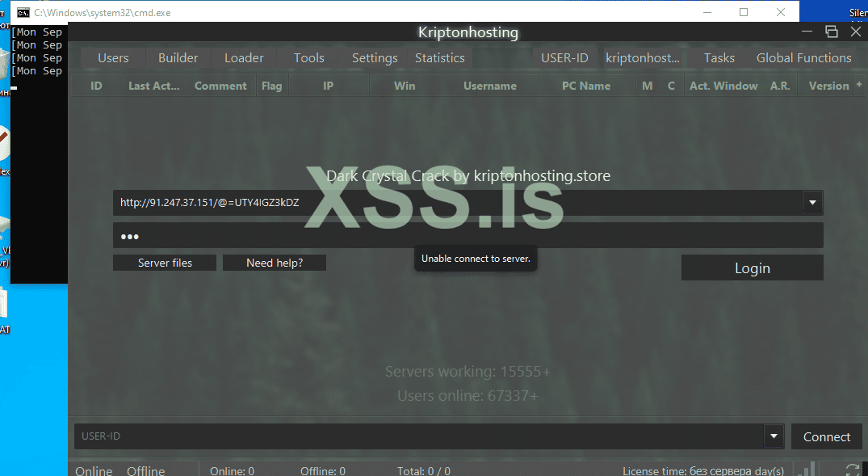868x476 pixels.
Task: Minimize the cmd.exe window
Action: click(x=707, y=12)
